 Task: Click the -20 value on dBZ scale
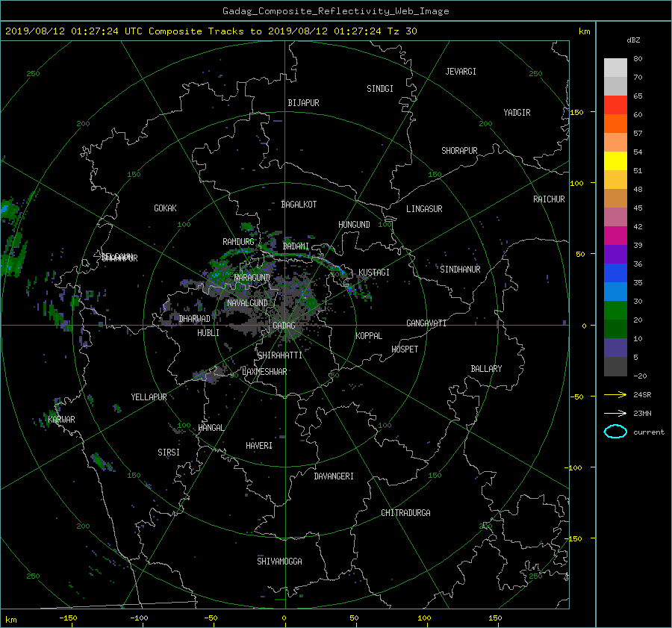tap(640, 376)
